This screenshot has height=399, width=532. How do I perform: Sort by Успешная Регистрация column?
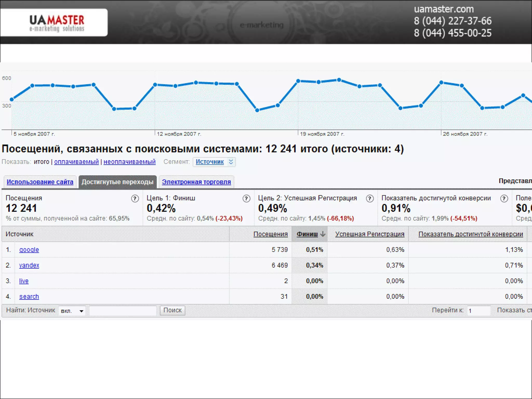click(x=370, y=234)
